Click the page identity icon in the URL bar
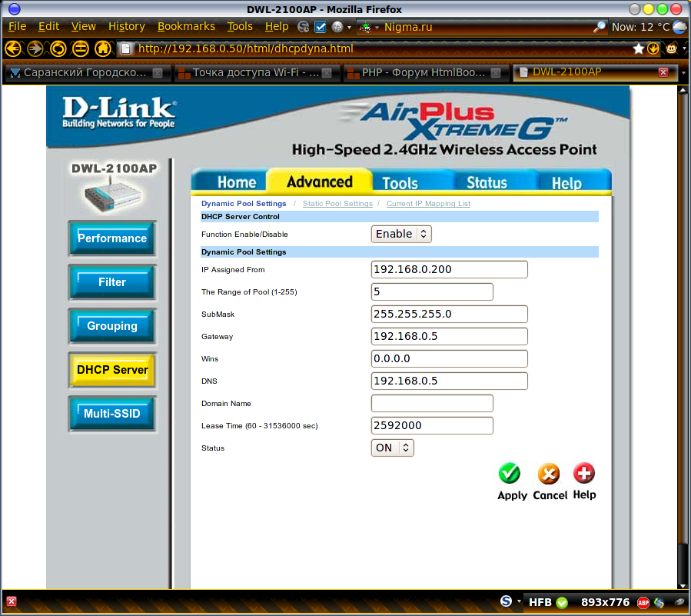 pyautogui.click(x=126, y=48)
